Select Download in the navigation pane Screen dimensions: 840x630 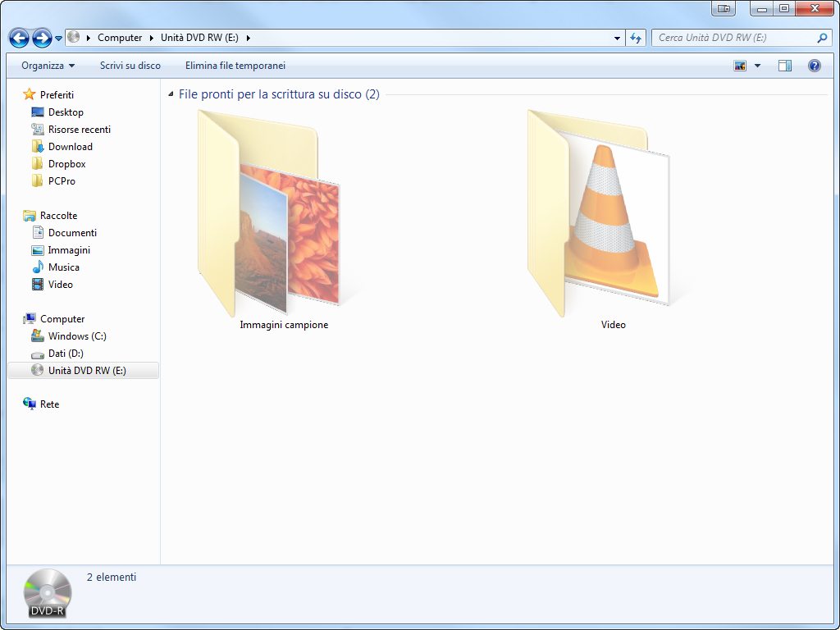click(x=70, y=147)
